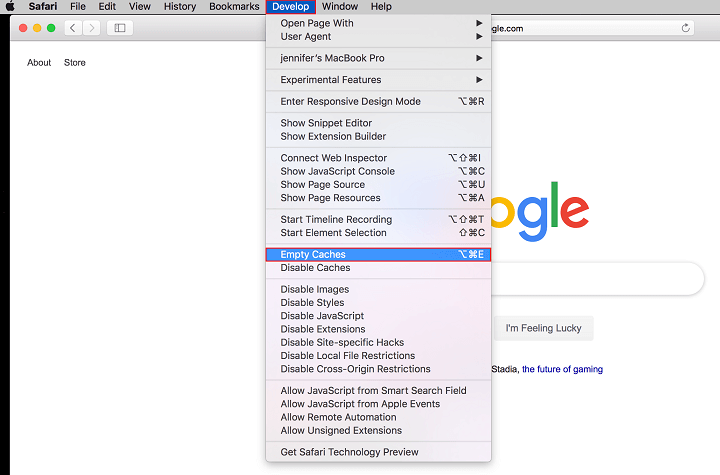Open the Bookmarks menu
This screenshot has height=475, width=720.
click(x=234, y=6)
